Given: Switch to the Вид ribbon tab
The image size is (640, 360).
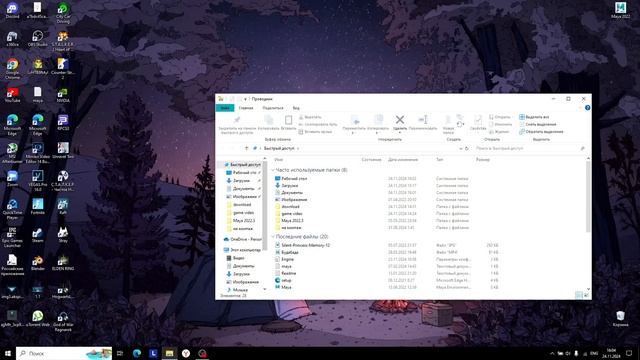Looking at the screenshot, I should point(296,108).
